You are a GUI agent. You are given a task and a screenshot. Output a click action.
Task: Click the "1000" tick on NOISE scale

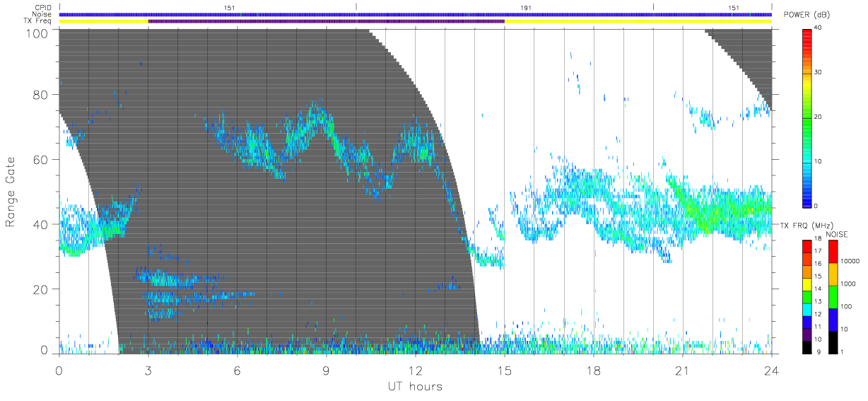coord(848,283)
